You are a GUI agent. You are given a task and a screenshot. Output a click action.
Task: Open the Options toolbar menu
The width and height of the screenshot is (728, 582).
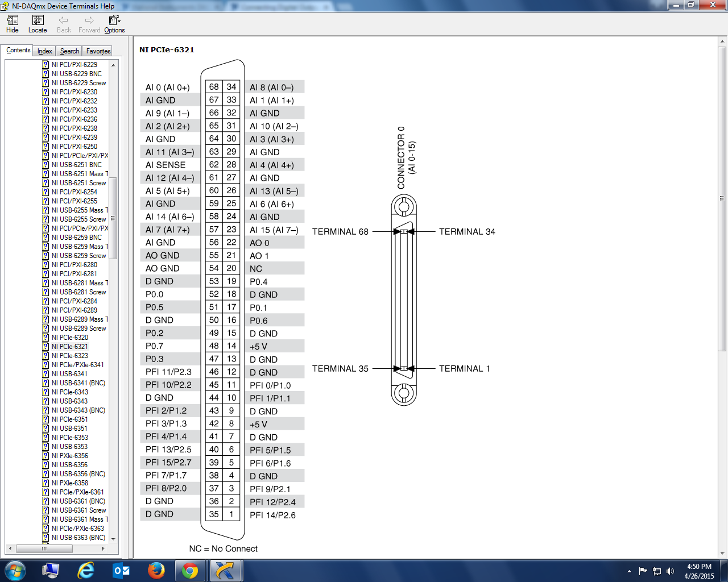(x=114, y=24)
